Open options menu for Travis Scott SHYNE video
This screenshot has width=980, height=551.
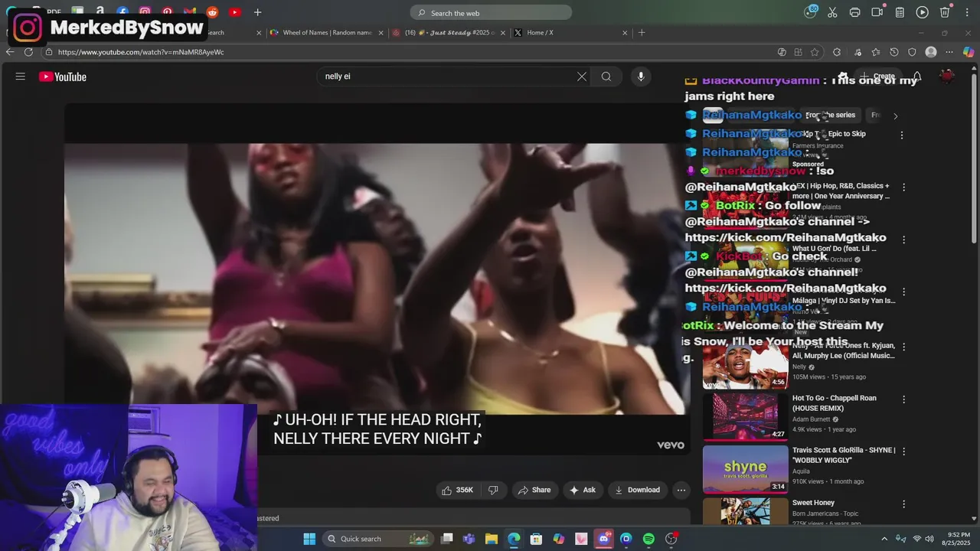[903, 452]
